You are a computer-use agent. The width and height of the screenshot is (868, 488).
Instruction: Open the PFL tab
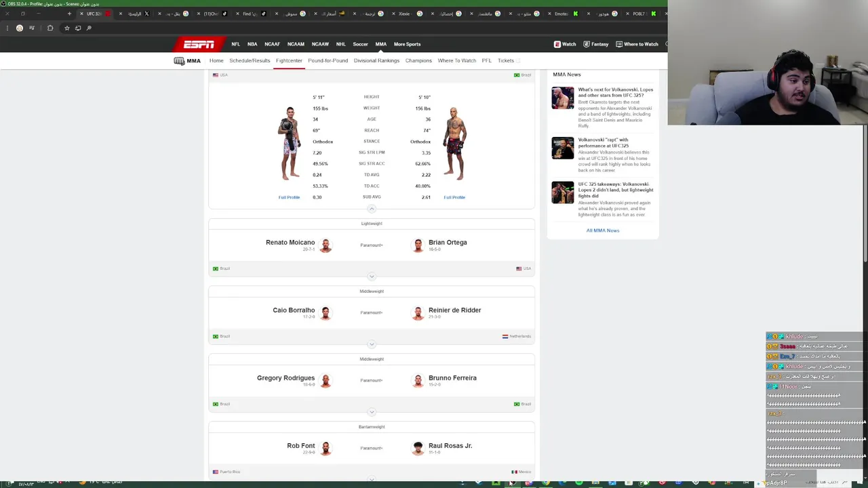coord(486,61)
